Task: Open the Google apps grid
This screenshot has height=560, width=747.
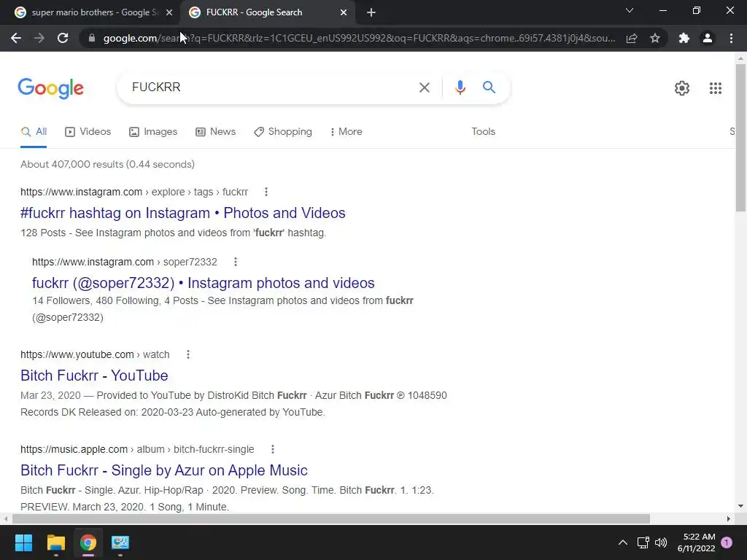Action: [715, 88]
